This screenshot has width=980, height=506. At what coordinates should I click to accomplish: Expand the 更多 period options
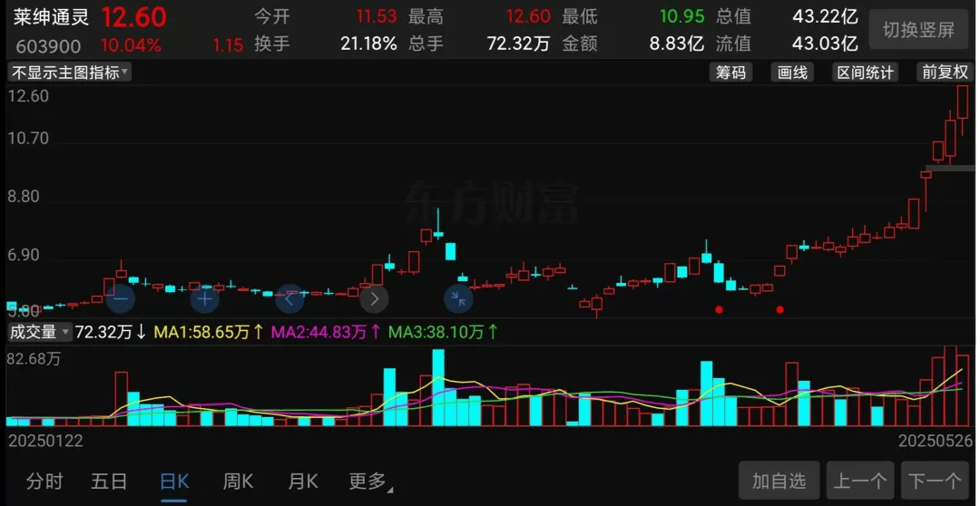point(370,481)
